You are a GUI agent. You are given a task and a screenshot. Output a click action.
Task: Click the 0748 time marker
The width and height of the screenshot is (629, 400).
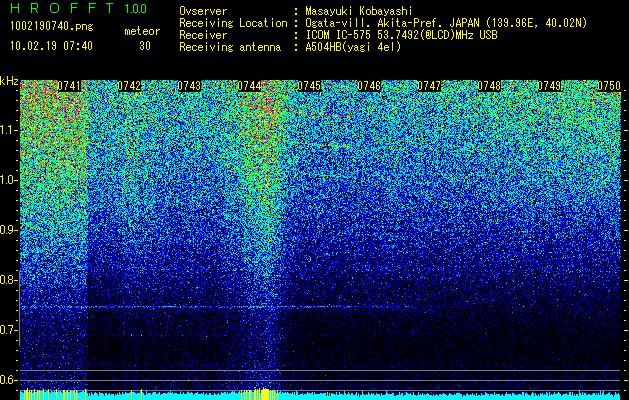tap(489, 86)
